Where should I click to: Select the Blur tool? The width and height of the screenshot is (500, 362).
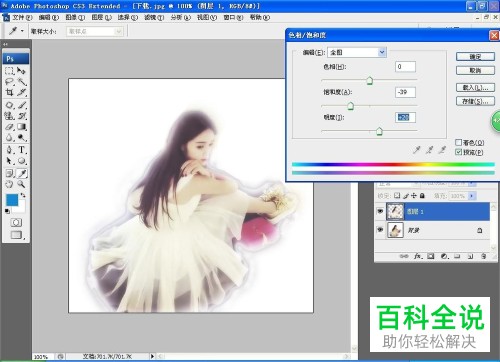9,137
